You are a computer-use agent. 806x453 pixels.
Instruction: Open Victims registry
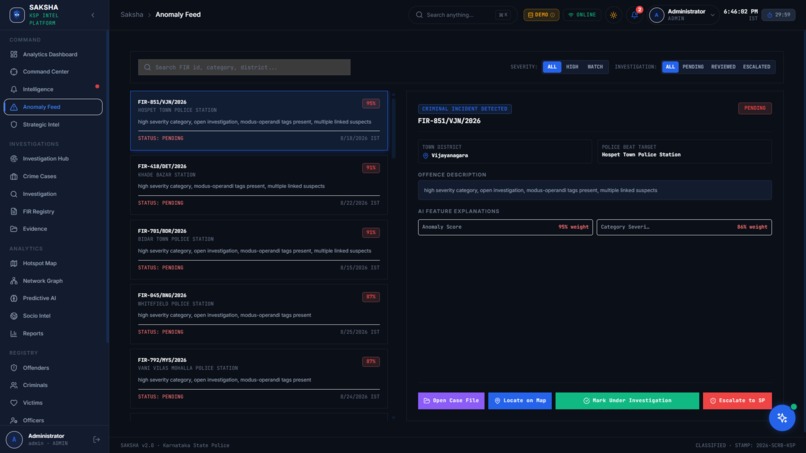click(x=32, y=403)
